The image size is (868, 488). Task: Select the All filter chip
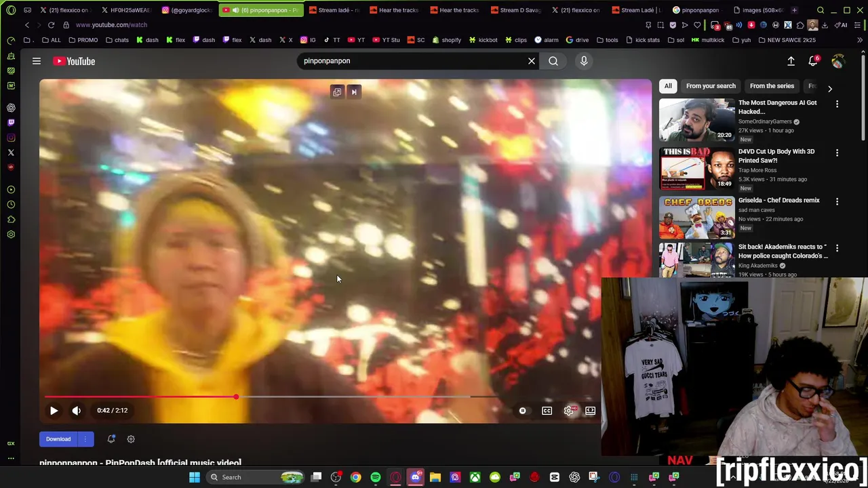[668, 86]
